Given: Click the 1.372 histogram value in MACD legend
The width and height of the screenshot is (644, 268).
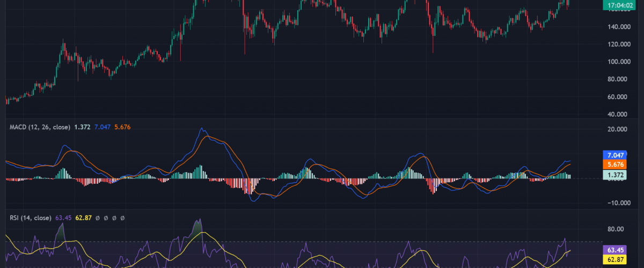Looking at the screenshot, I should [x=83, y=127].
